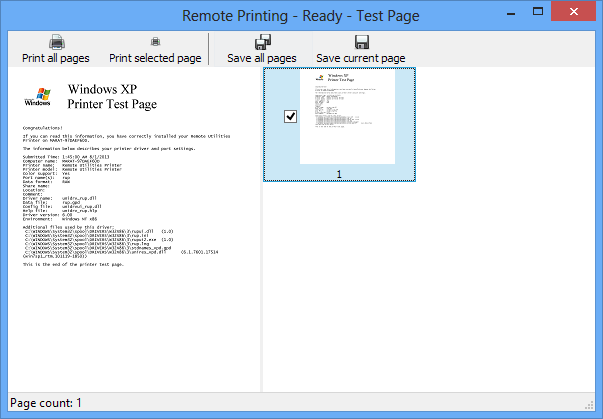Image resolution: width=603 pixels, height=419 pixels.
Task: Click the window title "Remote Printing - Ready - Test Page"
Action: tap(301, 15)
